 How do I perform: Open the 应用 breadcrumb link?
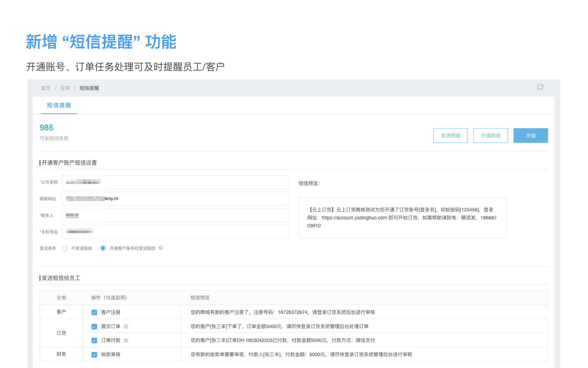pyautogui.click(x=66, y=88)
